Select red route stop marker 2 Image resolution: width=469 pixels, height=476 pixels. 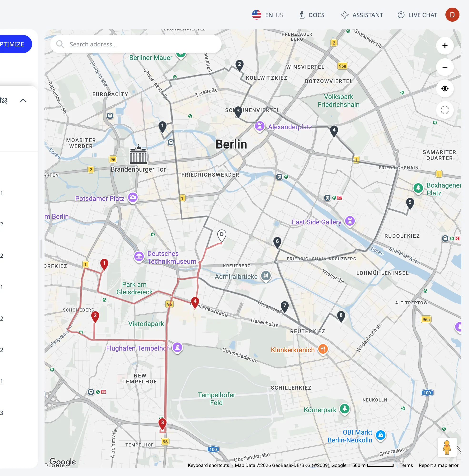pyautogui.click(x=95, y=317)
